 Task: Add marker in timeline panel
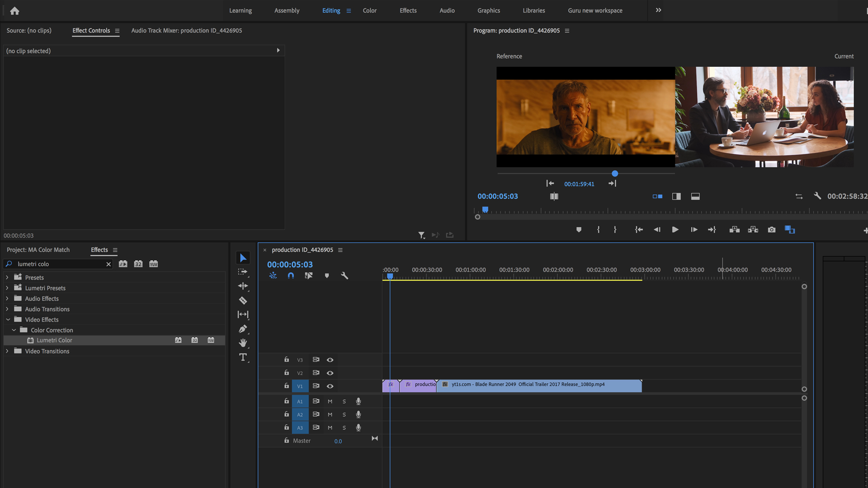[327, 276]
